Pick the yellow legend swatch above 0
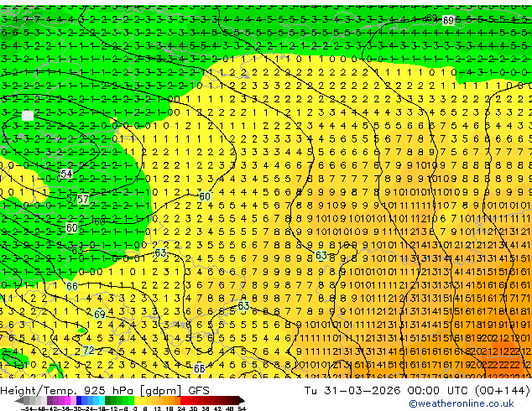The height and width of the screenshot is (411, 532). coord(137,400)
